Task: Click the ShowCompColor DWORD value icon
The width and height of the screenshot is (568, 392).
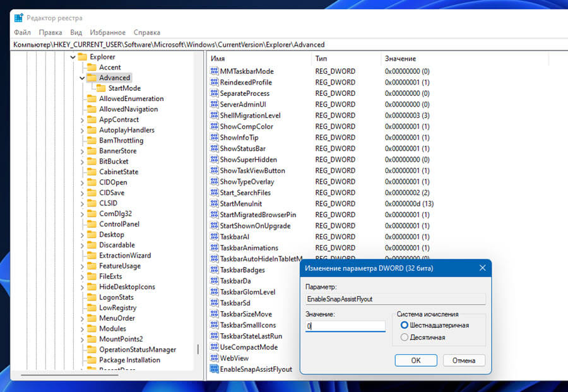Action: [214, 126]
